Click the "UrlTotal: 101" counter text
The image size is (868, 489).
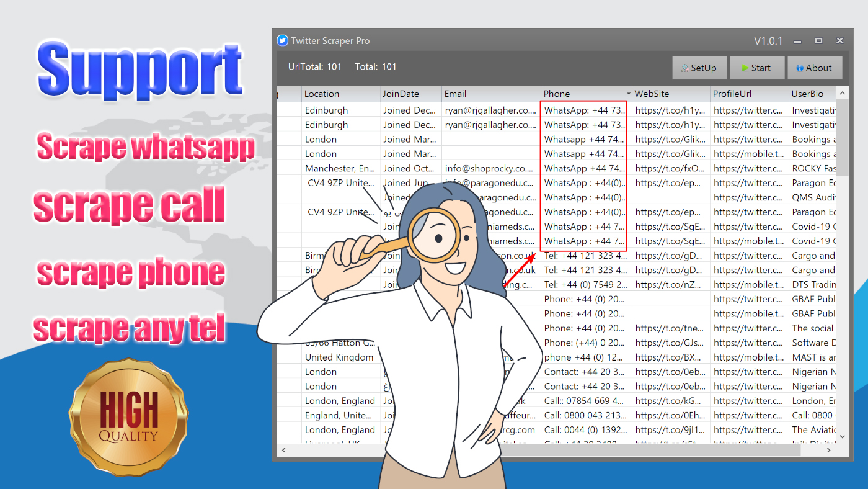point(315,67)
